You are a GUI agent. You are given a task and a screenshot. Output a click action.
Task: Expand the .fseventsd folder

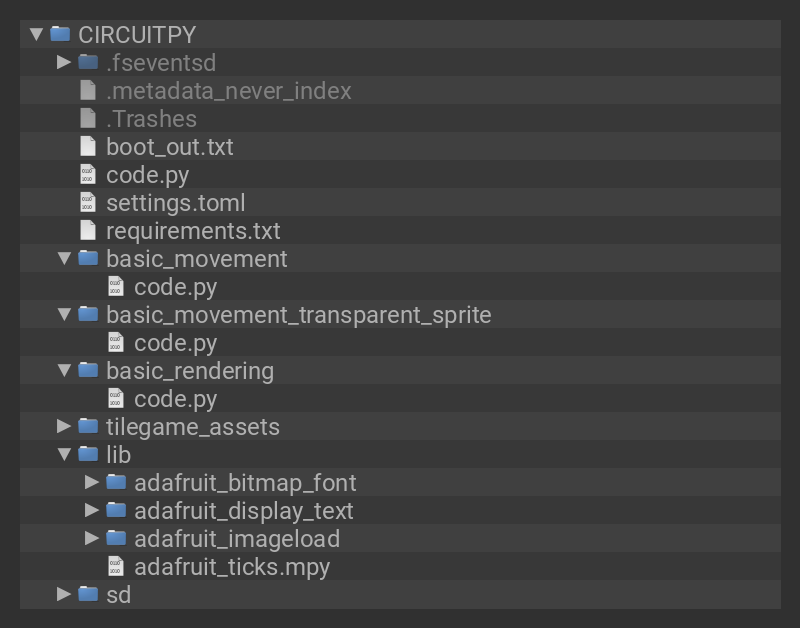64,62
